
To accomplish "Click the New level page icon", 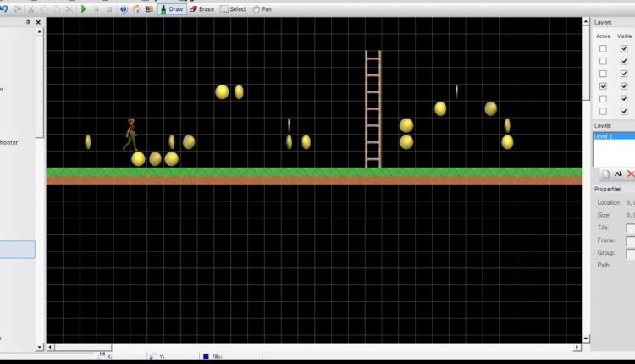I will click(605, 174).
